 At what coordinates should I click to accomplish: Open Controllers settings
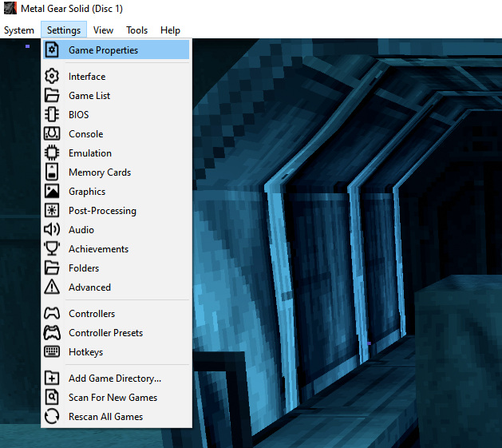point(117,313)
